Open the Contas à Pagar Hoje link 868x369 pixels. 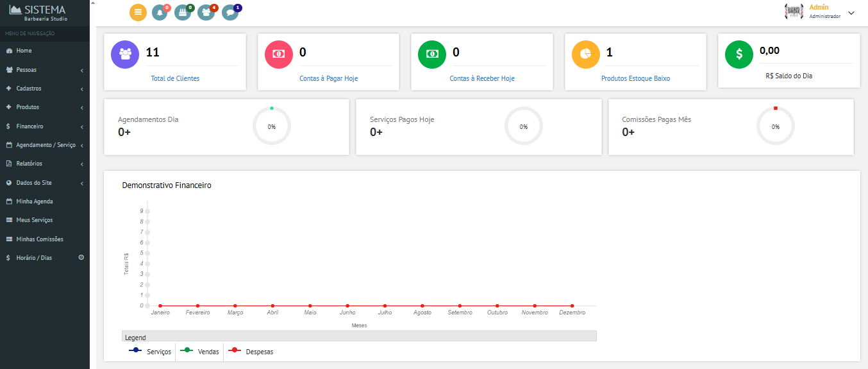(328, 78)
